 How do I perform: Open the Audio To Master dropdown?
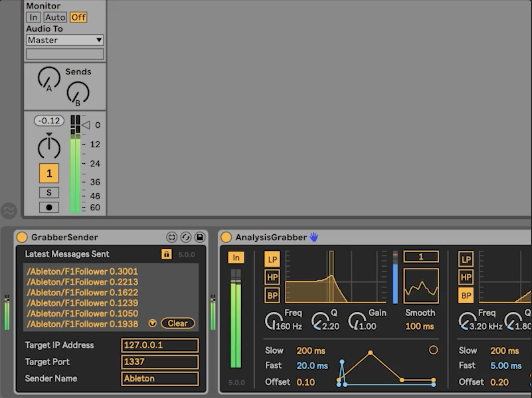[x=65, y=40]
